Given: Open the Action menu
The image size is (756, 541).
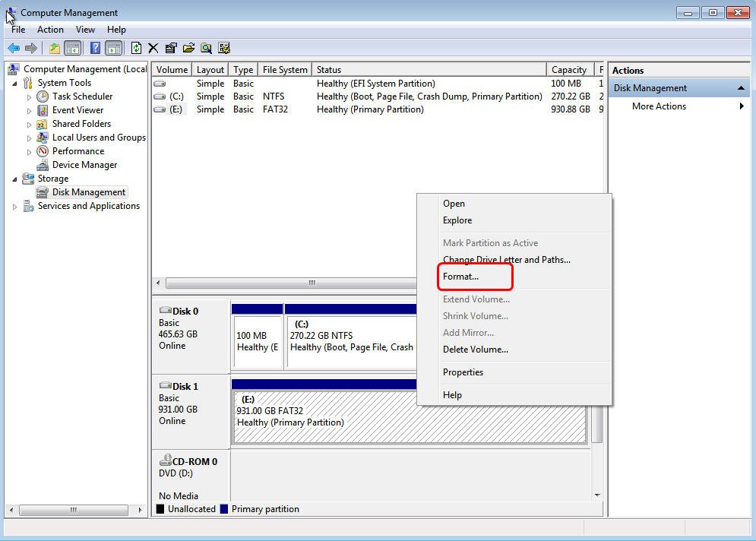Looking at the screenshot, I should (50, 30).
